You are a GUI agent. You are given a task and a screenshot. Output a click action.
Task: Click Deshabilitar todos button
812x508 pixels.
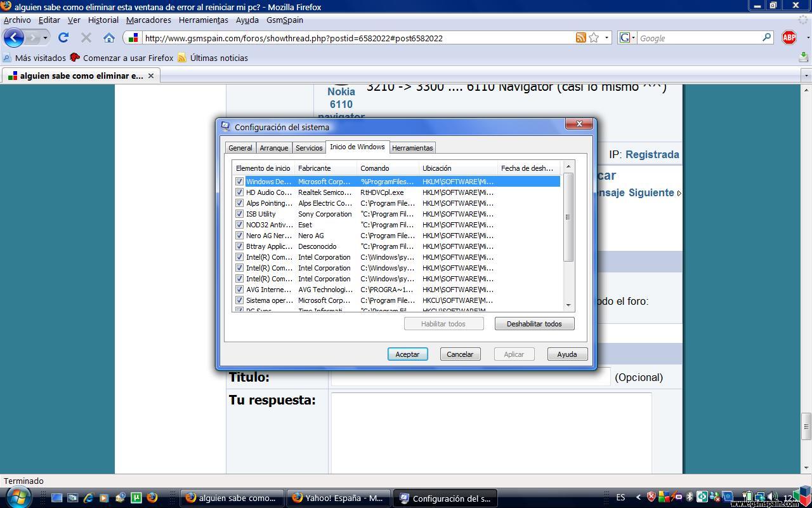(534, 324)
